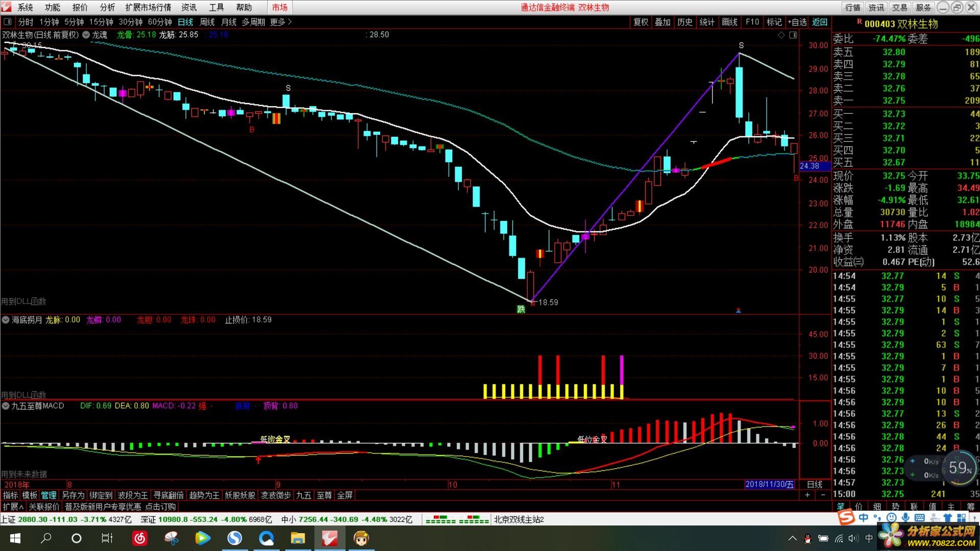Screen dimensions: 980x551
Task: Switch to the 市场 tab
Action: pyautogui.click(x=280, y=7)
